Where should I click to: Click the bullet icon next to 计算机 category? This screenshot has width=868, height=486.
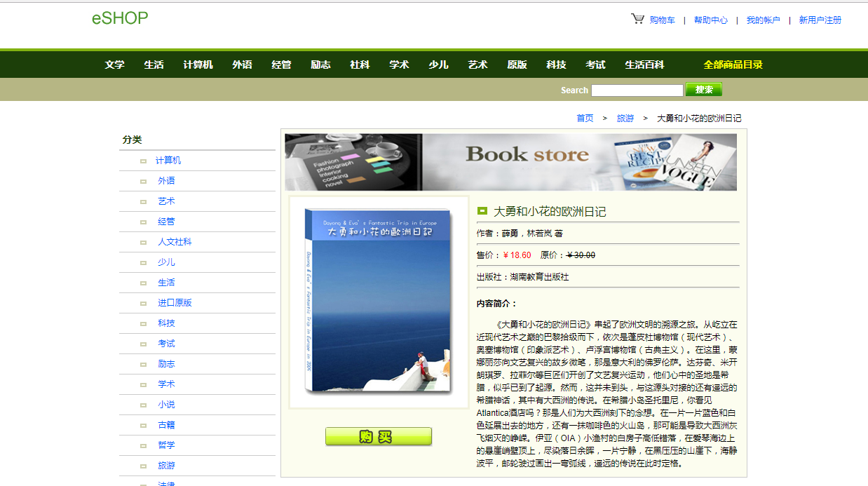[x=143, y=161]
